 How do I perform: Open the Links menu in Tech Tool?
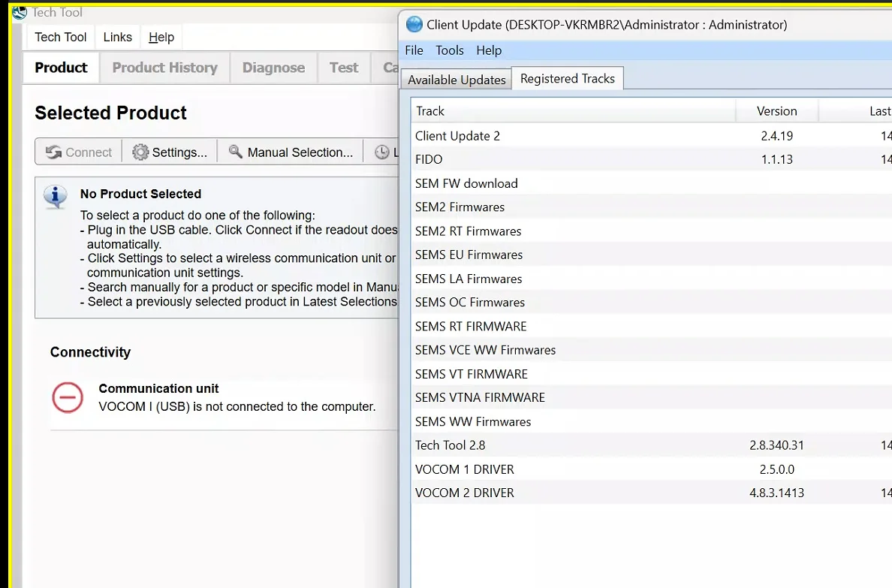(117, 37)
